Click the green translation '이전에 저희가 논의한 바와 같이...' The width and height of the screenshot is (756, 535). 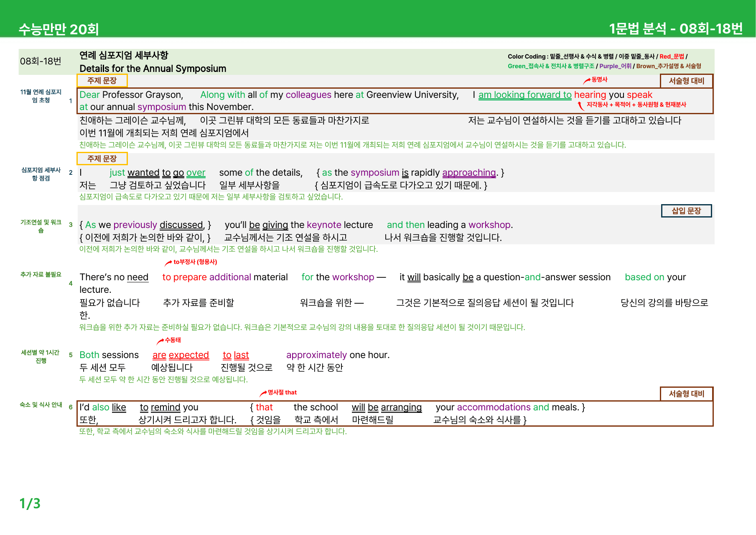[229, 249]
